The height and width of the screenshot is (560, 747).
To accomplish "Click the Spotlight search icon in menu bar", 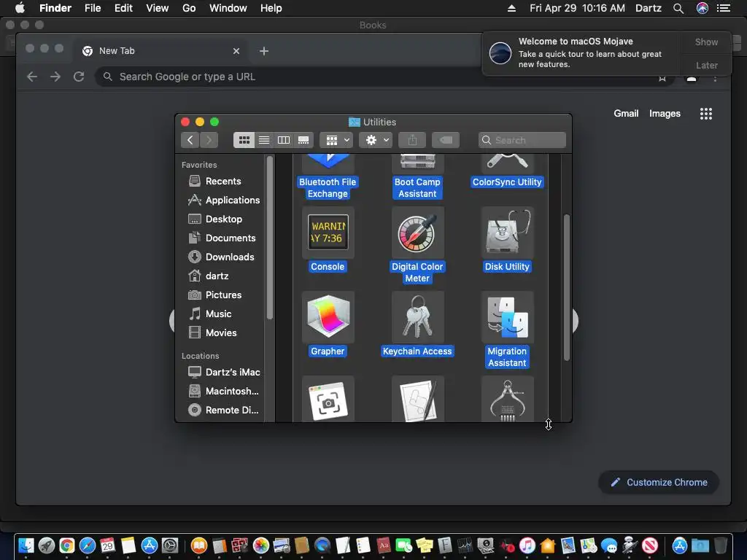I will tap(678, 8).
